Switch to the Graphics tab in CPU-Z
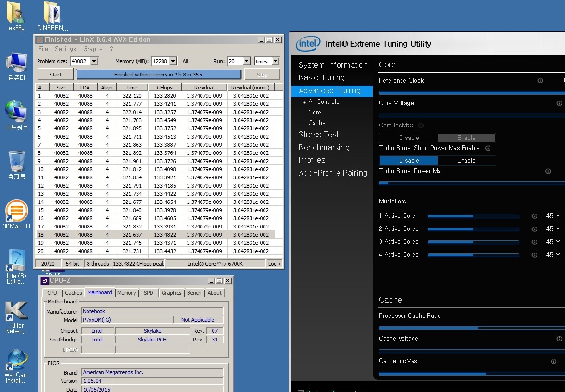 [172, 293]
